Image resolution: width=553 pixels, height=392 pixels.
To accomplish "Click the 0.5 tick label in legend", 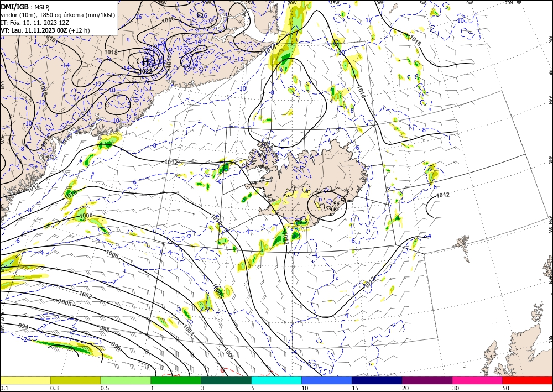I will pyautogui.click(x=105, y=388).
